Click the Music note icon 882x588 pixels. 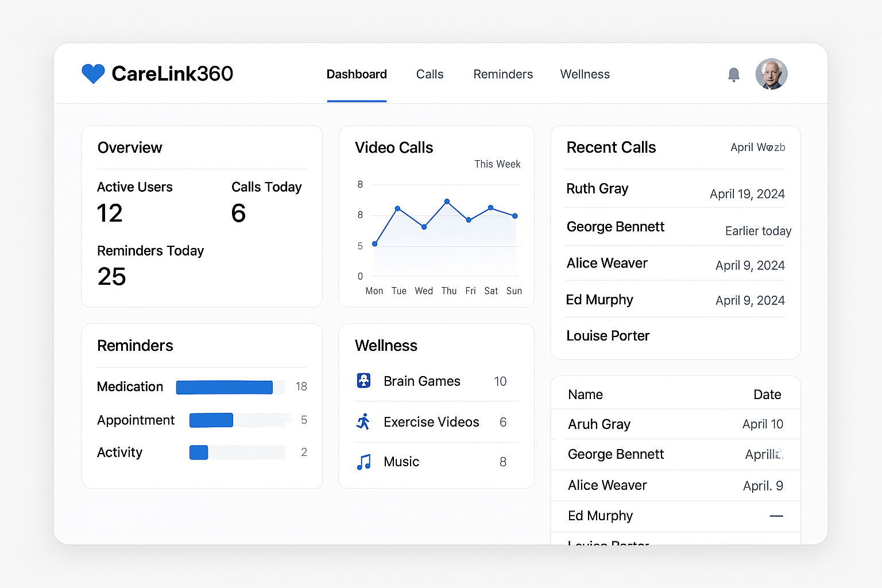pos(363,462)
